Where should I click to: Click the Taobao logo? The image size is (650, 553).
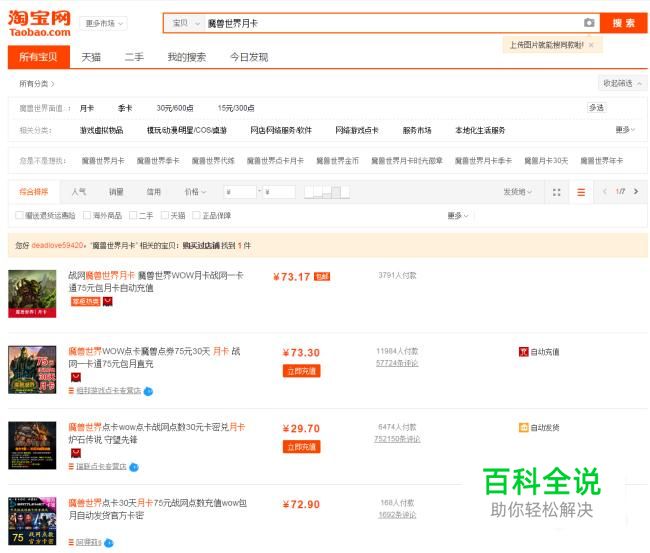point(39,23)
